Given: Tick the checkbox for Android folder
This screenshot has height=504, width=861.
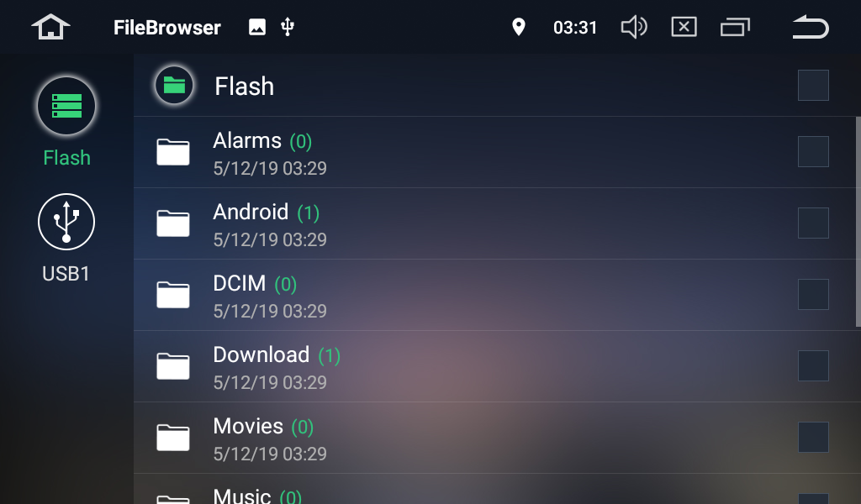Looking at the screenshot, I should pyautogui.click(x=813, y=223).
